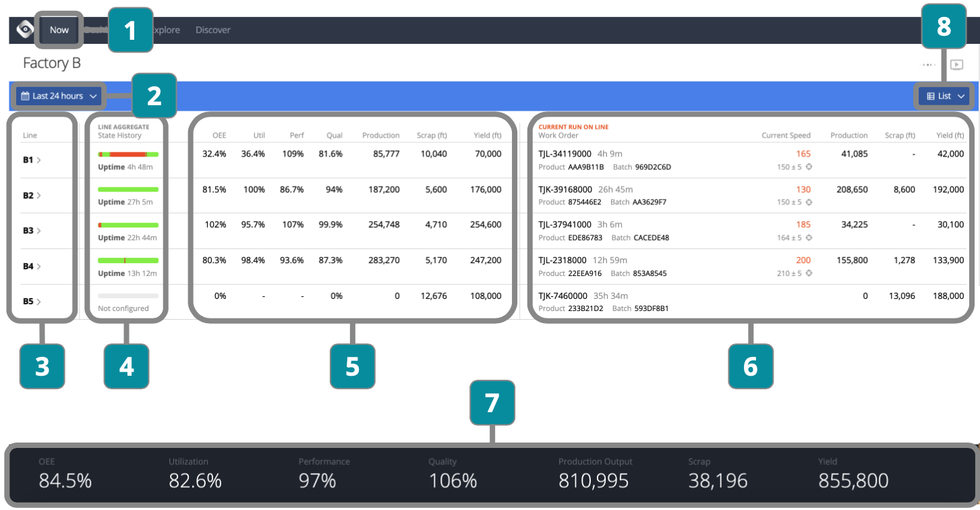
Task: Open the Last 24 hours time range dropdown
Action: (59, 96)
